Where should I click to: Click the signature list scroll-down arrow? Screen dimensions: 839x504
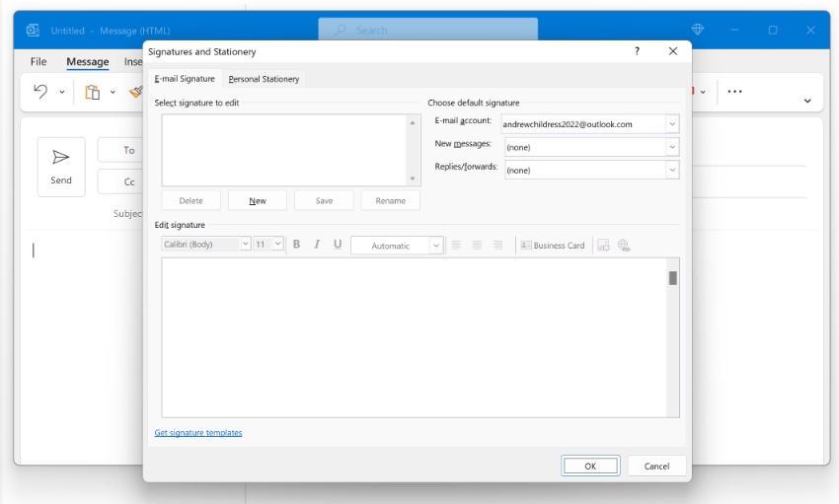click(x=412, y=178)
